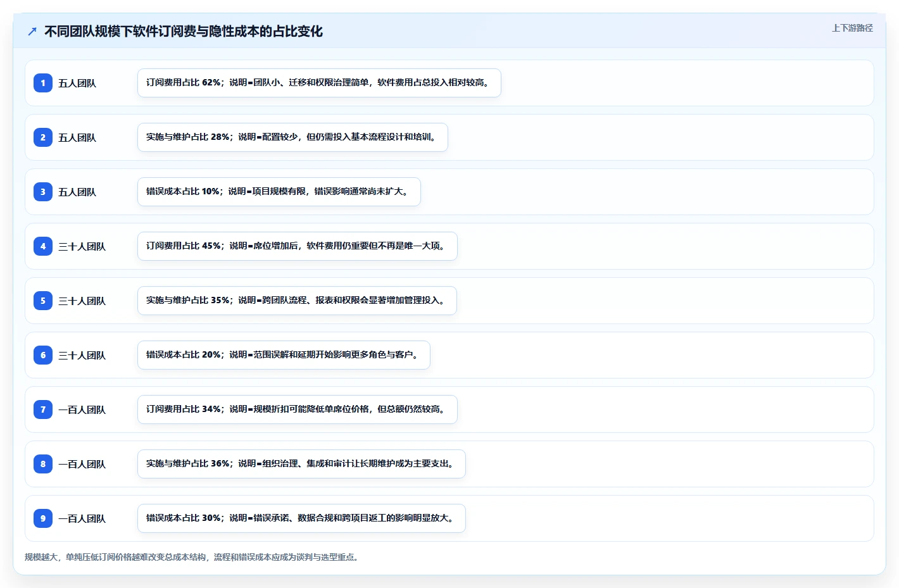Click 五人团队 label in row 2
Image resolution: width=899 pixels, height=588 pixels.
[77, 137]
